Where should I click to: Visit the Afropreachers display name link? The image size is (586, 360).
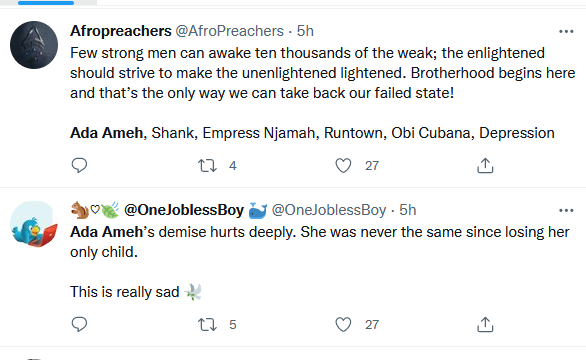tap(121, 31)
